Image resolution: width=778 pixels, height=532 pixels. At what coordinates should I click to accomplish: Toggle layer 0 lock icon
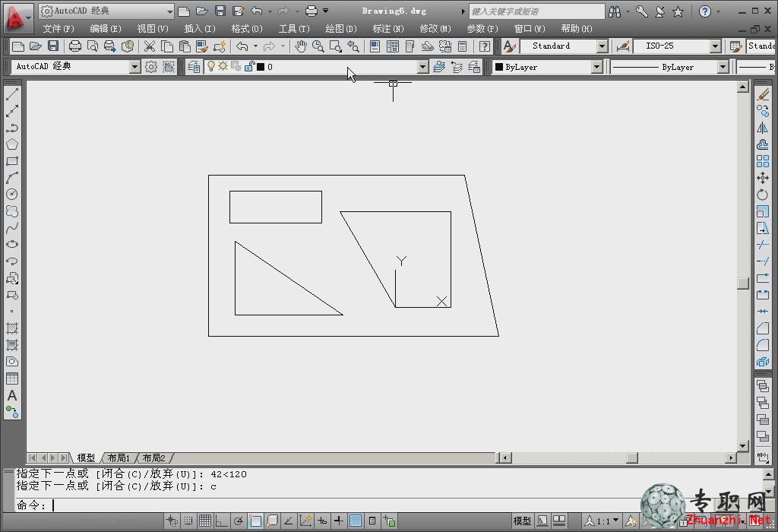(x=249, y=66)
